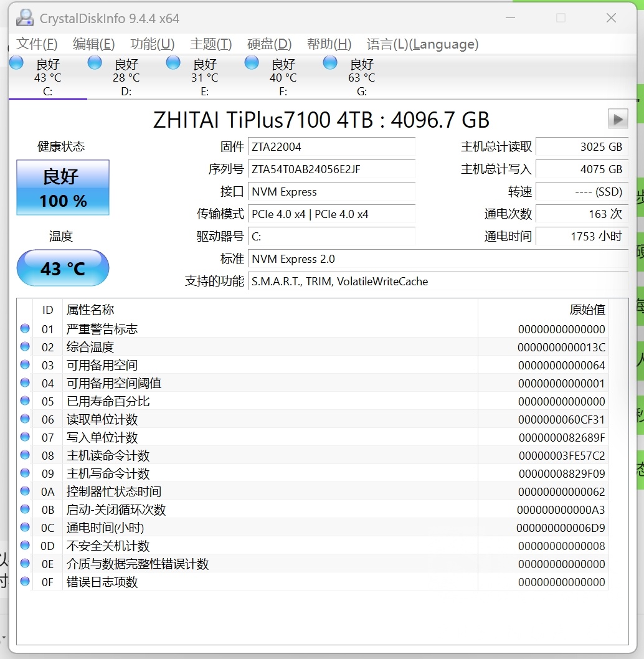Screen dimensions: 644x659
Task: Click the 良好 100% health status button
Action: click(62, 187)
